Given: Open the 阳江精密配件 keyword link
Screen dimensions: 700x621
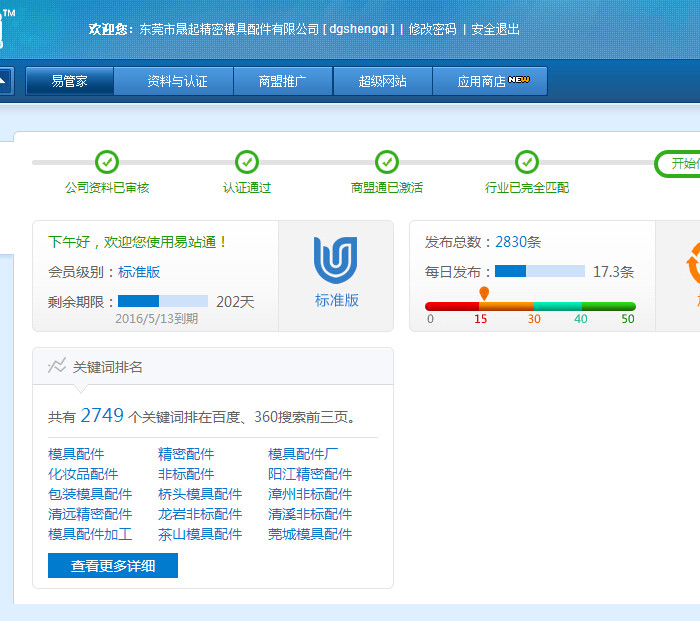Looking at the screenshot, I should 310,474.
